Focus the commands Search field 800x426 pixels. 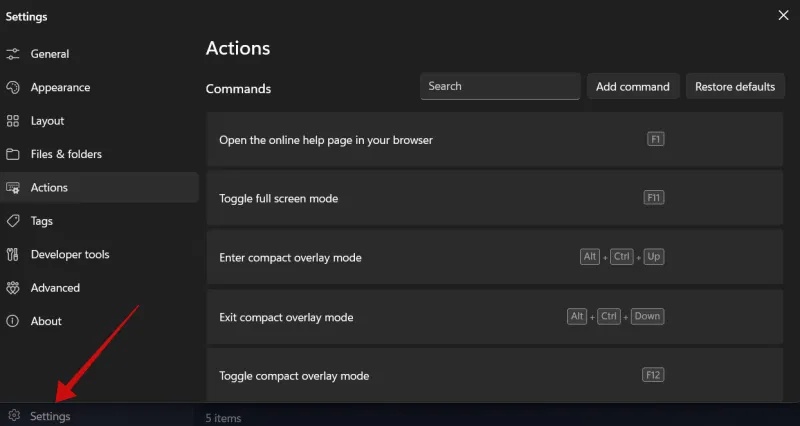coord(499,87)
